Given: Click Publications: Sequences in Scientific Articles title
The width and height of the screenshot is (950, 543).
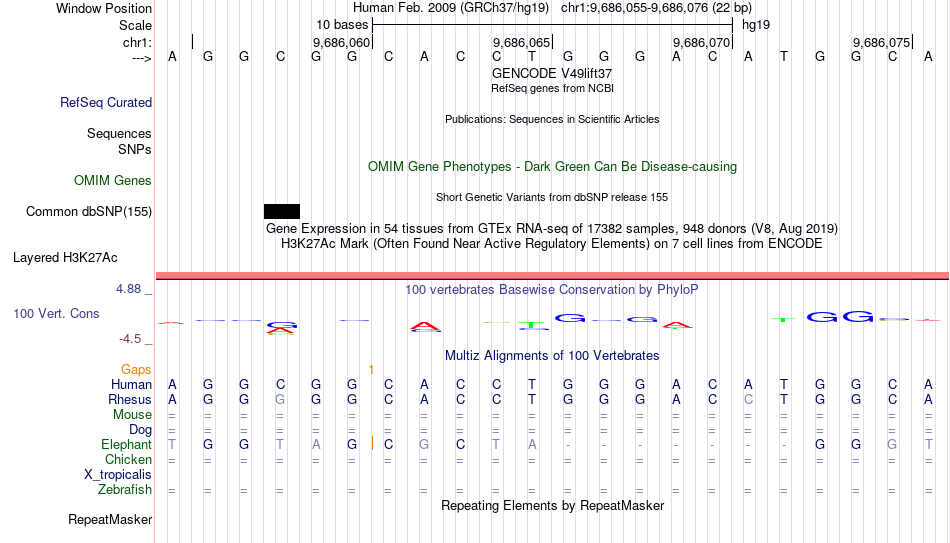Looking at the screenshot, I should point(552,119).
